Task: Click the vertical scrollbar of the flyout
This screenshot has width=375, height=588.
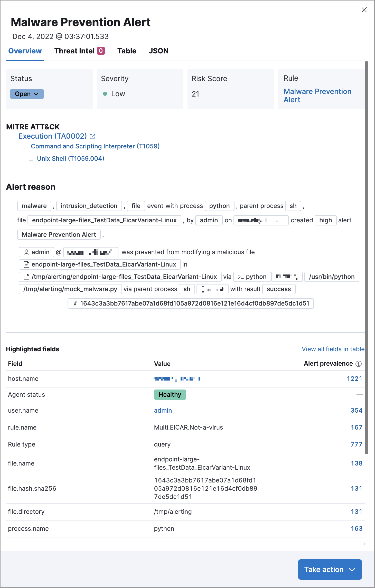Action: [367, 257]
